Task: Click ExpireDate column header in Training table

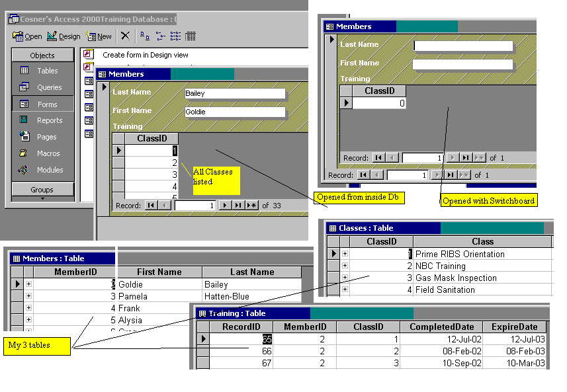Action: 515,327
